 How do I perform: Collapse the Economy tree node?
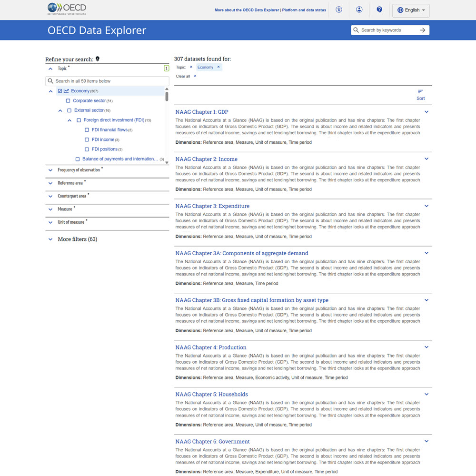point(50,91)
